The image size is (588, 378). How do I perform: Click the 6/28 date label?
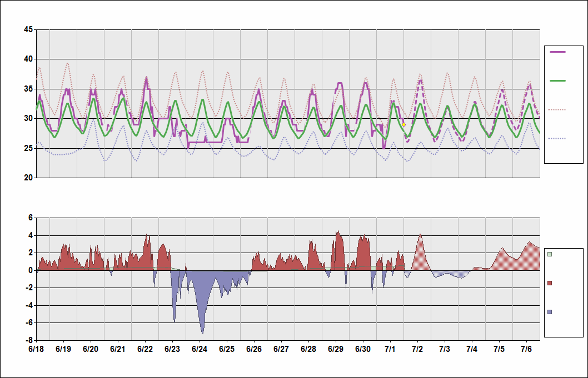308,349
